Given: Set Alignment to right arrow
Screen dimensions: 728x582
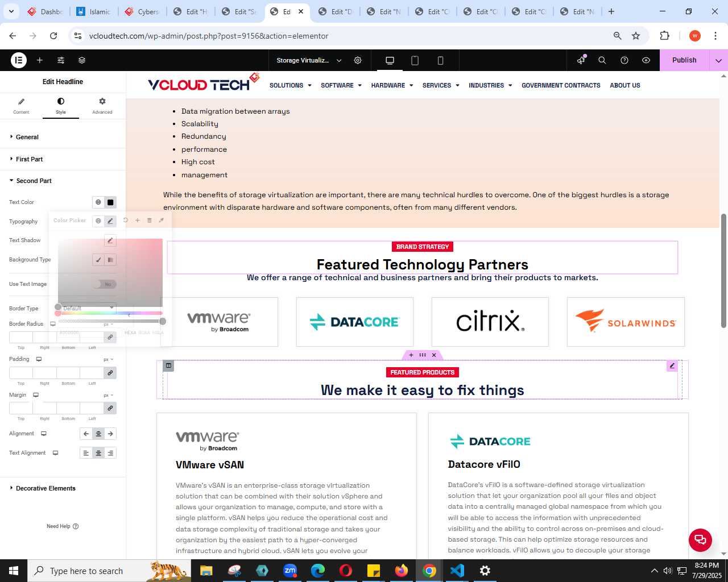Looking at the screenshot, I should coord(110,434).
